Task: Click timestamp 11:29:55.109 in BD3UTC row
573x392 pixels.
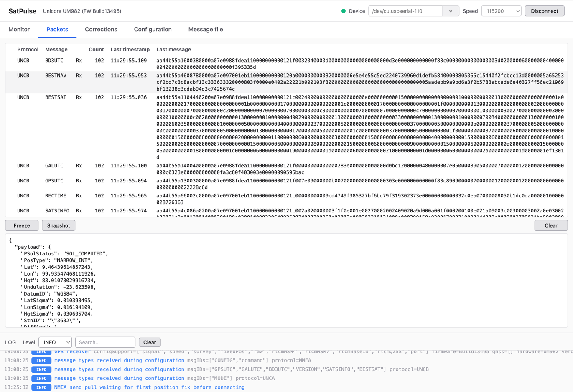Action: tap(129, 61)
